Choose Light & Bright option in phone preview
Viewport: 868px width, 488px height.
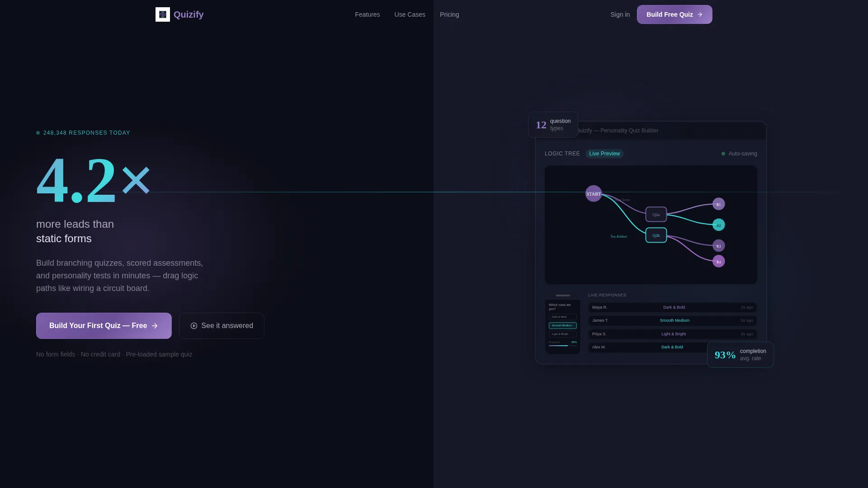pyautogui.click(x=563, y=334)
